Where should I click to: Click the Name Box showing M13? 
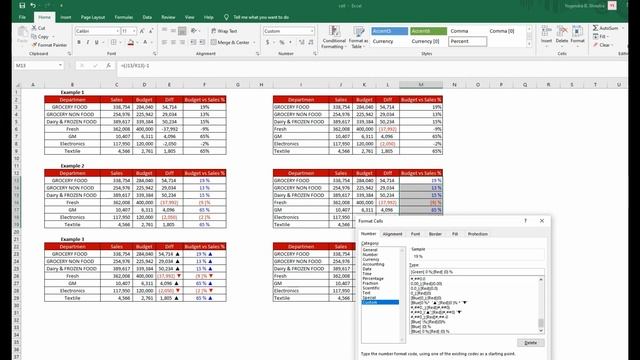point(38,65)
